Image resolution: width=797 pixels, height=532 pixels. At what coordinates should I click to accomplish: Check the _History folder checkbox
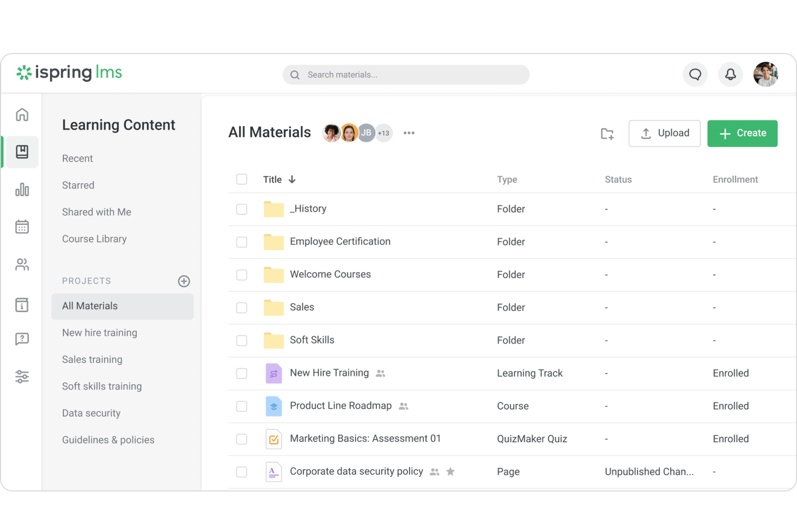tap(242, 209)
